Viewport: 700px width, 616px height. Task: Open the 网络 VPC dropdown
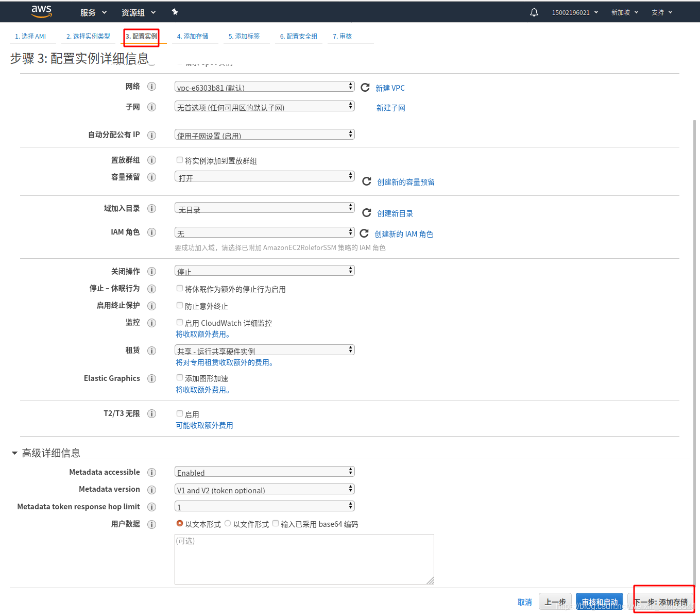tap(265, 87)
